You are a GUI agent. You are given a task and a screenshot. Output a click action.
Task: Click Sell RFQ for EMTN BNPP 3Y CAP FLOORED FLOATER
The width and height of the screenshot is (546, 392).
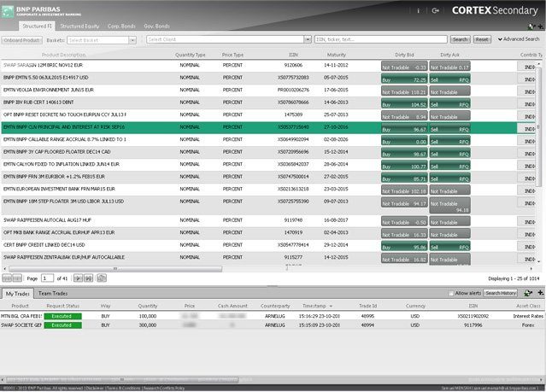pyautogui.click(x=449, y=153)
